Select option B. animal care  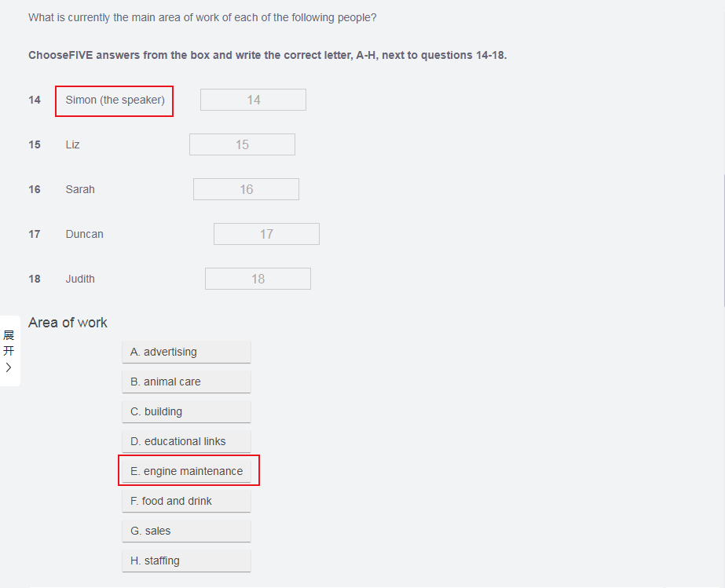186,382
